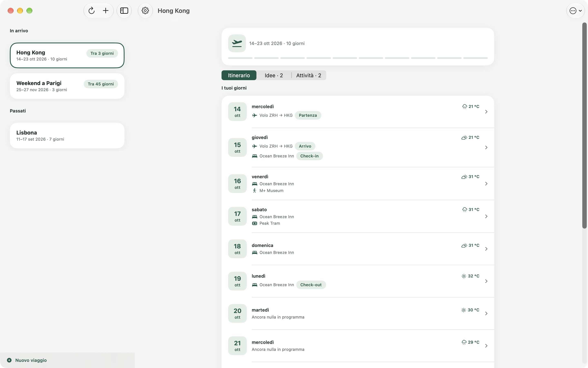Click the plane icon on 15 ott row
The width and height of the screenshot is (588, 368).
[x=254, y=146]
